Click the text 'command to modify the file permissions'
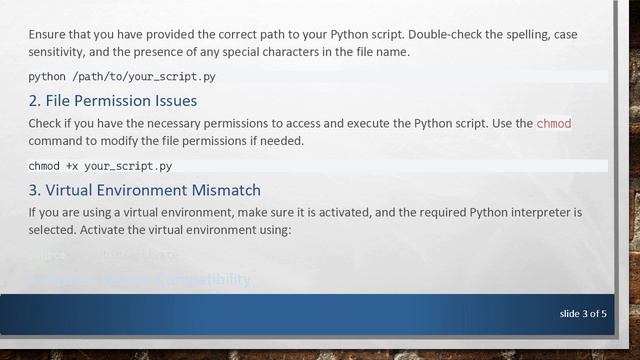 pos(138,141)
